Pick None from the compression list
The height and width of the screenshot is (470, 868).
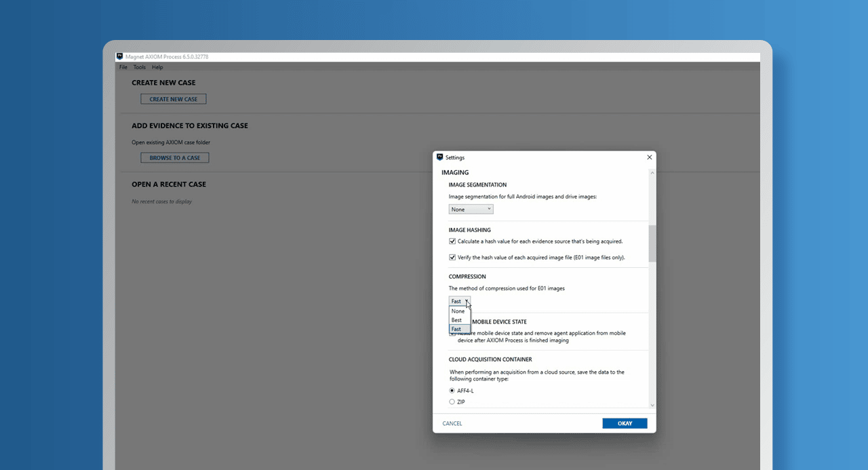pos(458,311)
